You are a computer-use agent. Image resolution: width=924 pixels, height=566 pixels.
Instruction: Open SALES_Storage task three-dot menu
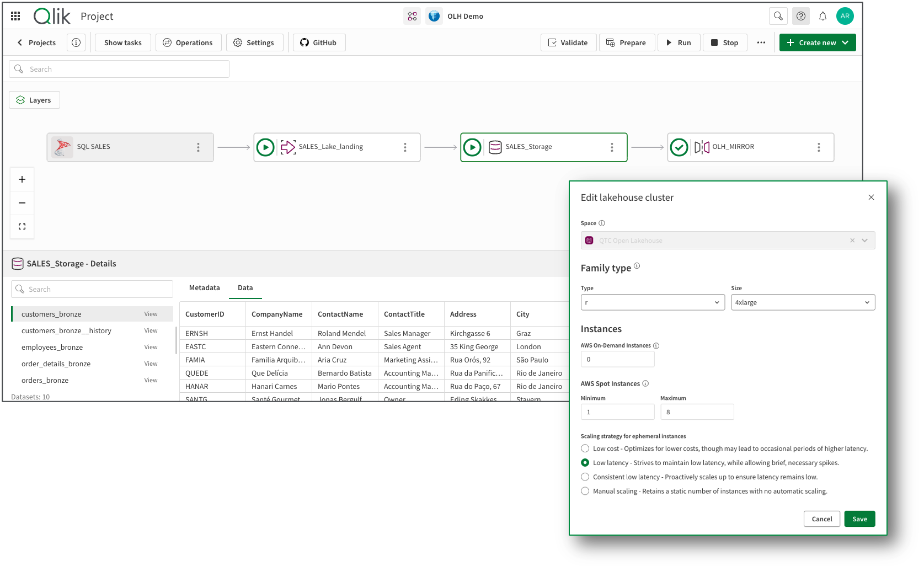pyautogui.click(x=611, y=147)
